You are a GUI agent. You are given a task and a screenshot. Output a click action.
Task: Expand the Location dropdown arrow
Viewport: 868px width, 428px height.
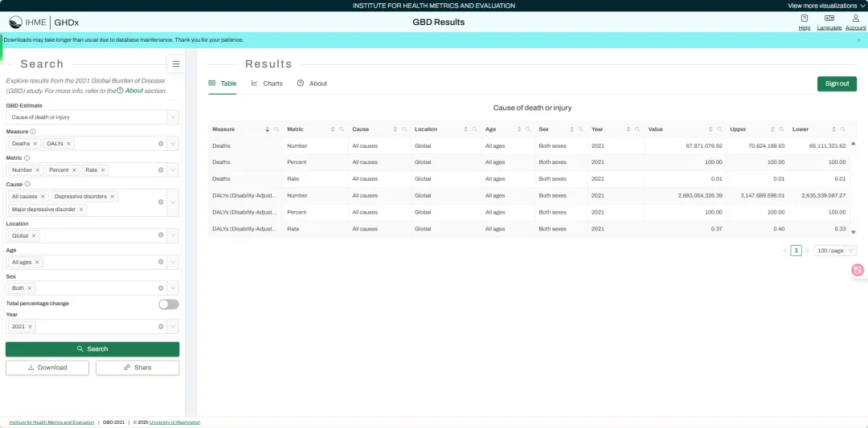point(174,235)
